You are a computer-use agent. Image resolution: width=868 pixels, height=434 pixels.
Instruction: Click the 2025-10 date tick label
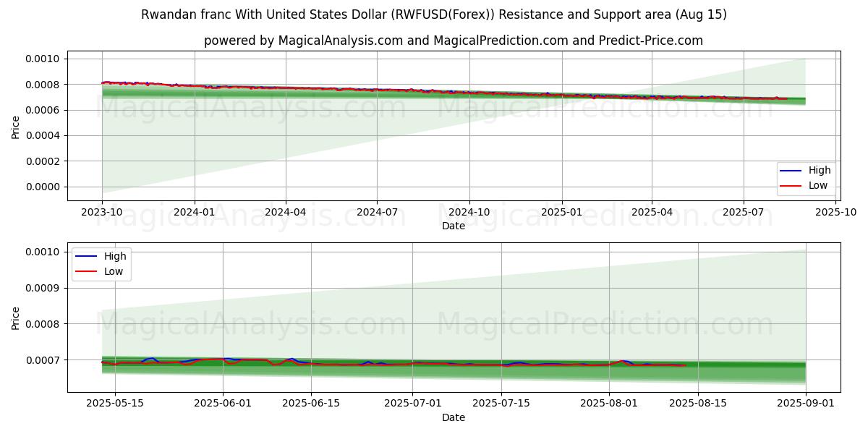point(836,212)
